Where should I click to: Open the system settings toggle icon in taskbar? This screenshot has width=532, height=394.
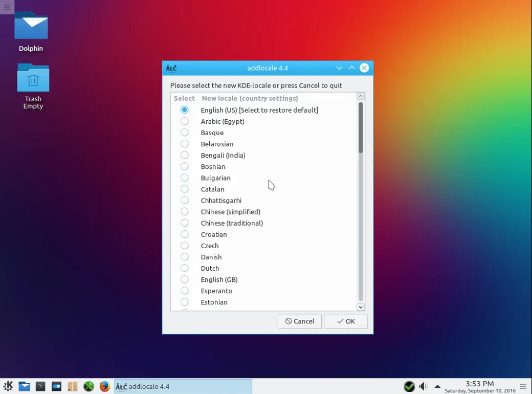(56, 386)
